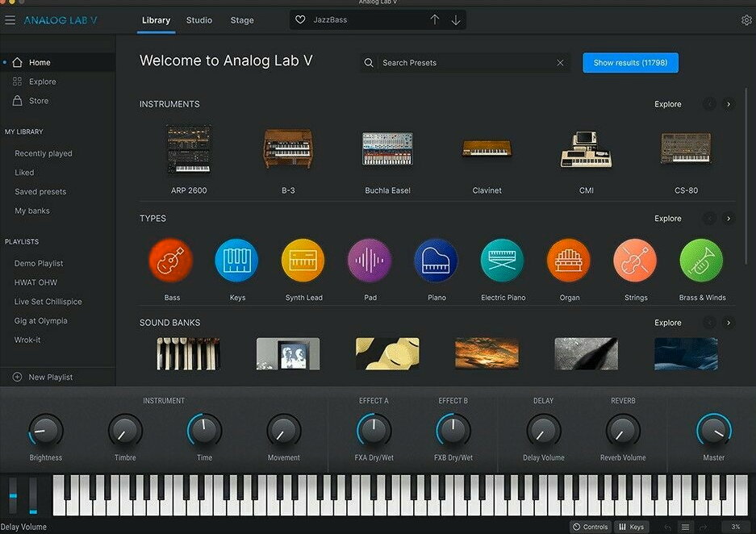Click the Reverb Volume knob
This screenshot has width=756, height=534.
click(622, 431)
